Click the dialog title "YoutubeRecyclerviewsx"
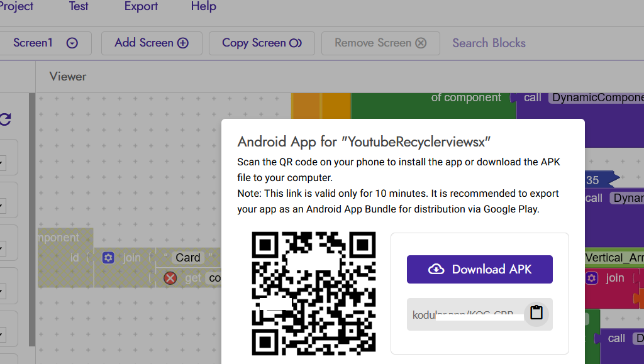The width and height of the screenshot is (644, 364). coord(416,141)
